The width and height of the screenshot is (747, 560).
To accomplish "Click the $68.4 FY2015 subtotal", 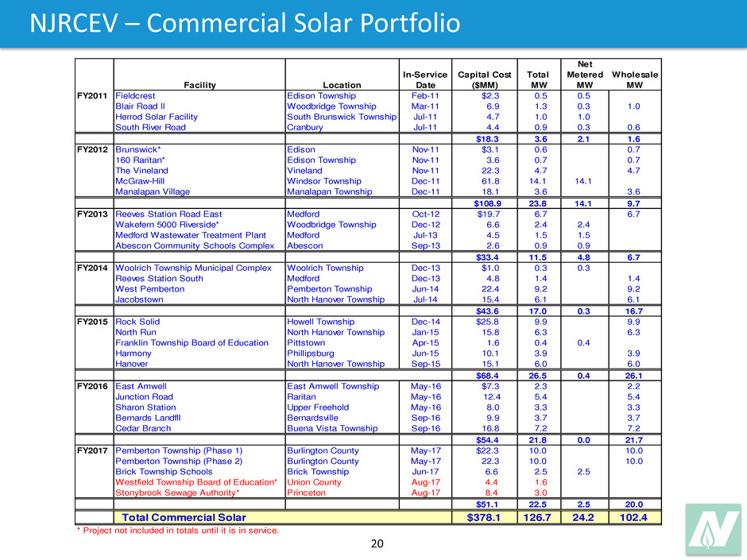I will click(487, 376).
